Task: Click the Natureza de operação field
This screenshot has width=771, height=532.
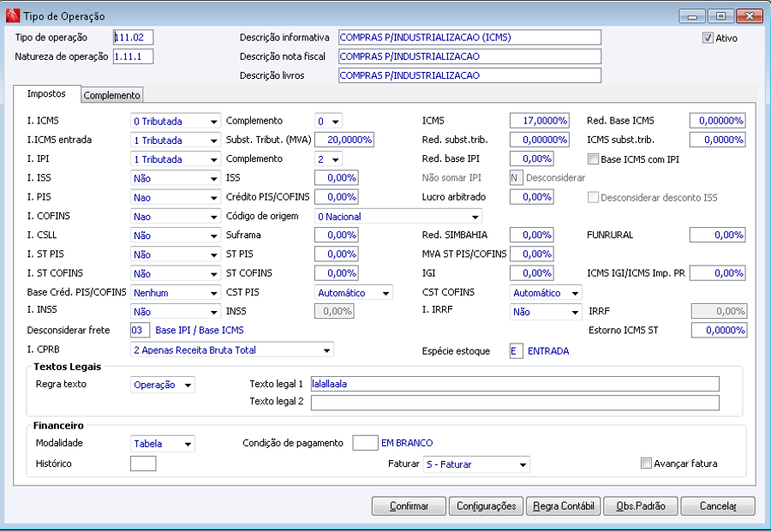Action: [x=134, y=57]
